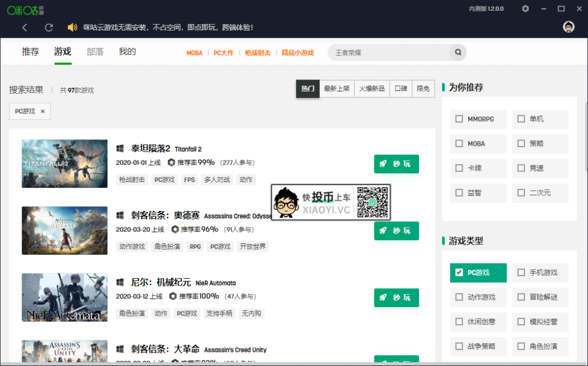Click the Migu logo icon

click(26, 10)
